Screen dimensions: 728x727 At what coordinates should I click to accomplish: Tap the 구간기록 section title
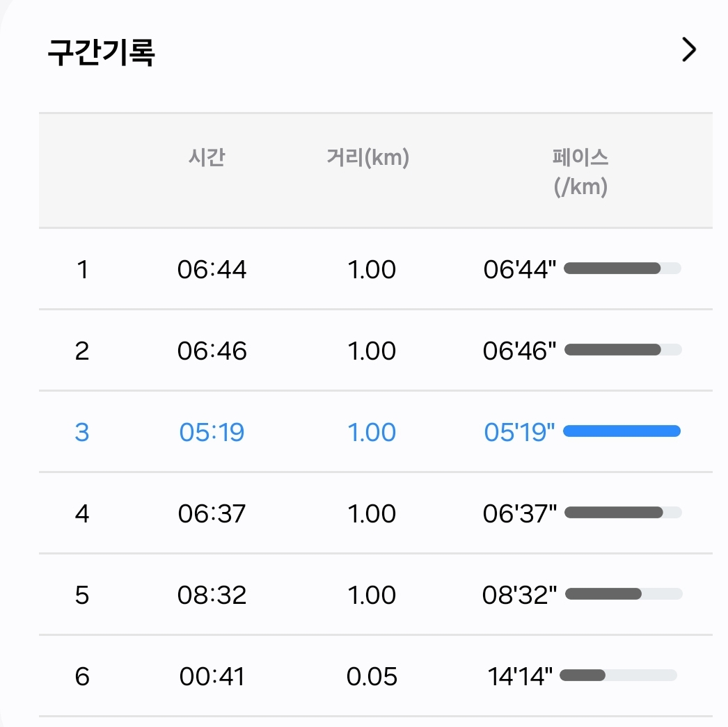click(x=101, y=52)
